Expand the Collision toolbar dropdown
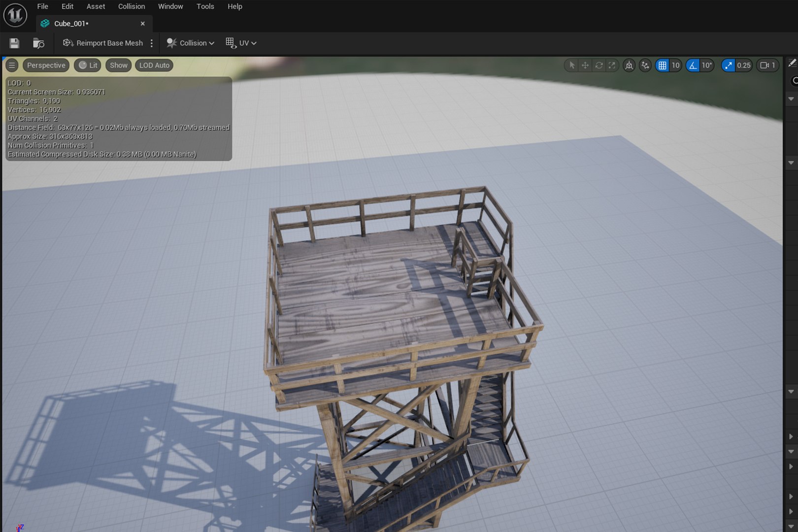 coord(191,43)
